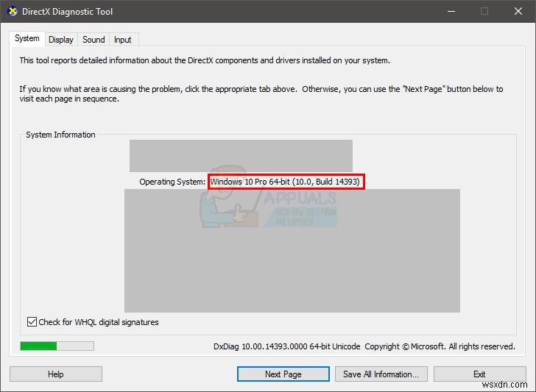Exit the diagnostic tool
The width and height of the screenshot is (536, 392).
[x=479, y=374]
